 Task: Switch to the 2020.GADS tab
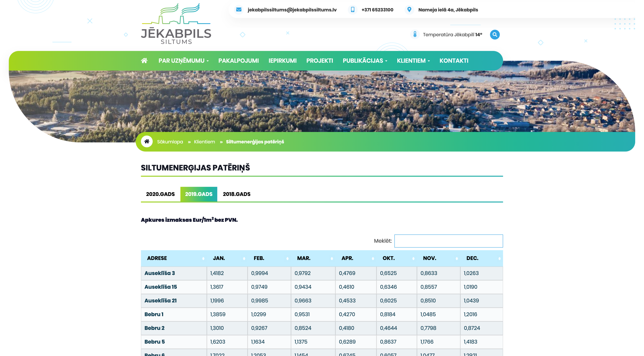(160, 194)
